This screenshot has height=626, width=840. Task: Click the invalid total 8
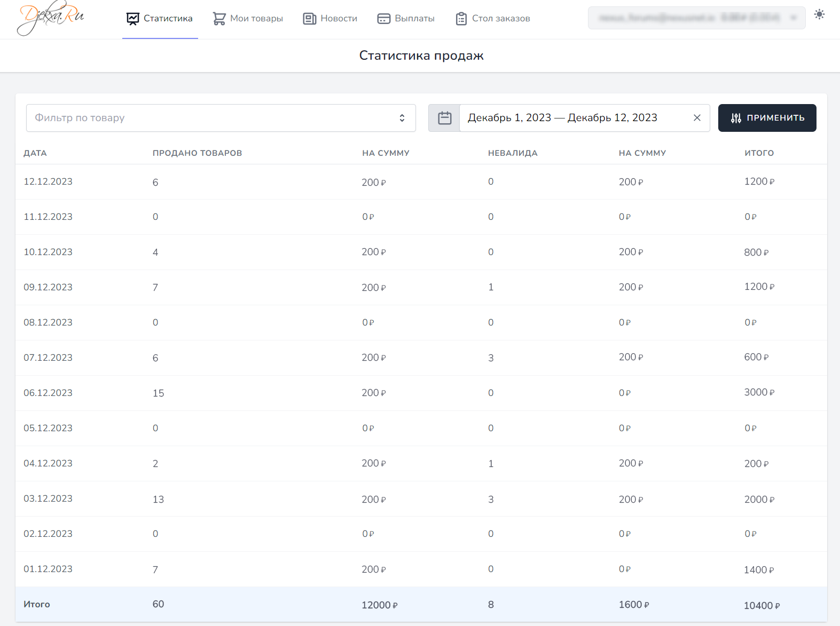(x=491, y=605)
